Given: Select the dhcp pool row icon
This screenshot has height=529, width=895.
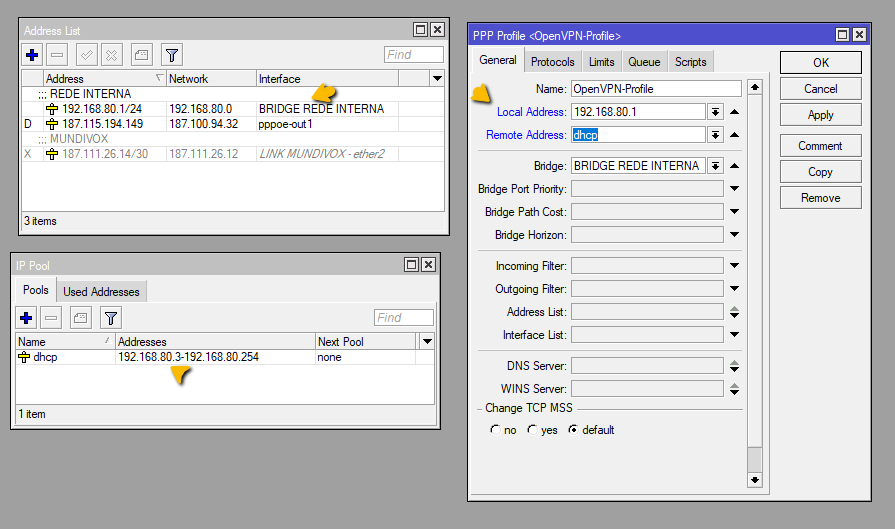Looking at the screenshot, I should coord(24,357).
